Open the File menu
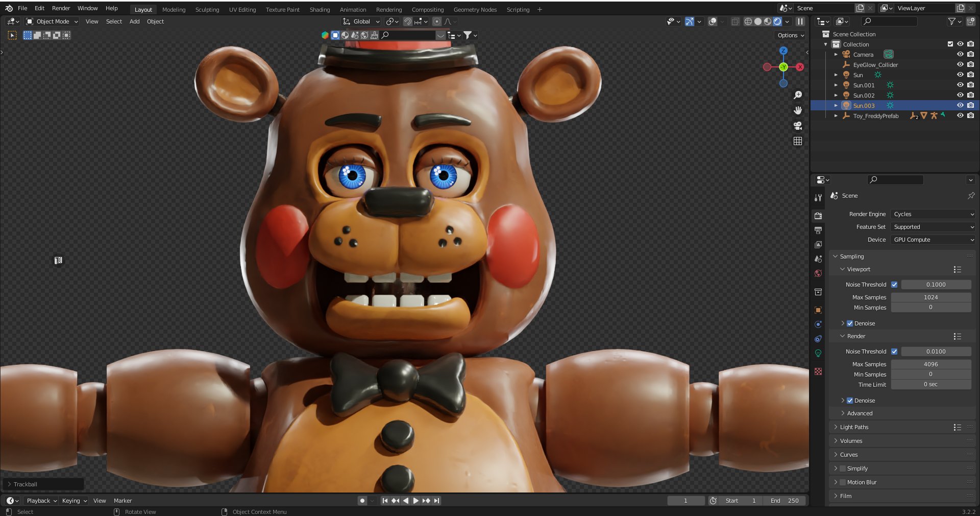980x516 pixels. 22,8
